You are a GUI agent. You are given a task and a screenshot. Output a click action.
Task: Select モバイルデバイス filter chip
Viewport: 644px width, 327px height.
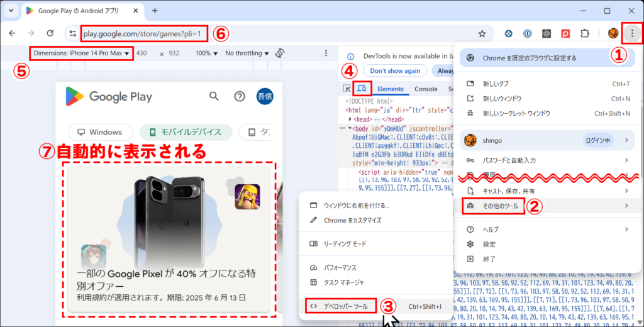(x=186, y=132)
